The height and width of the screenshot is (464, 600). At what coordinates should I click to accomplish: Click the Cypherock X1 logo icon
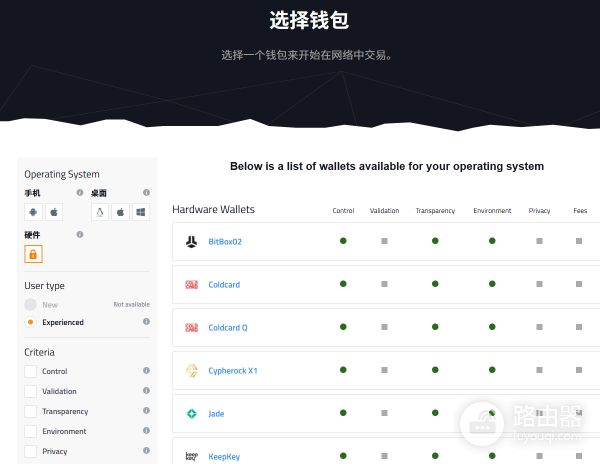pyautogui.click(x=191, y=370)
